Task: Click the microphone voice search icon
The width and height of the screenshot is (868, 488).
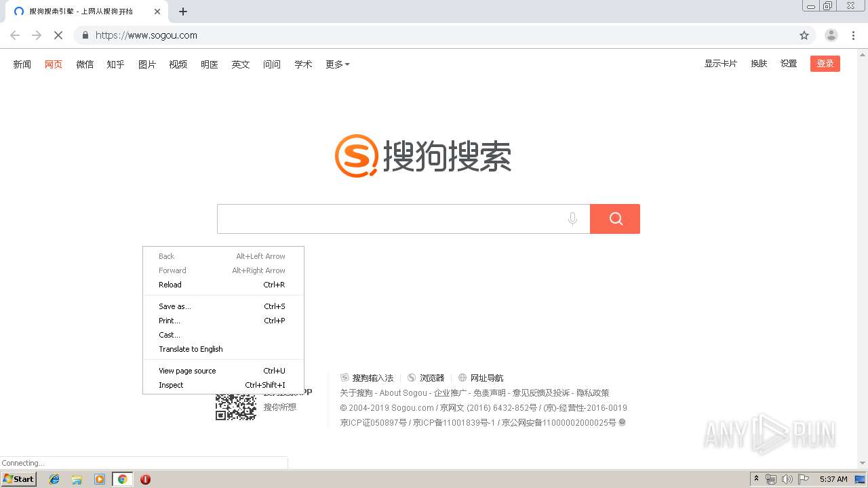Action: (x=572, y=219)
